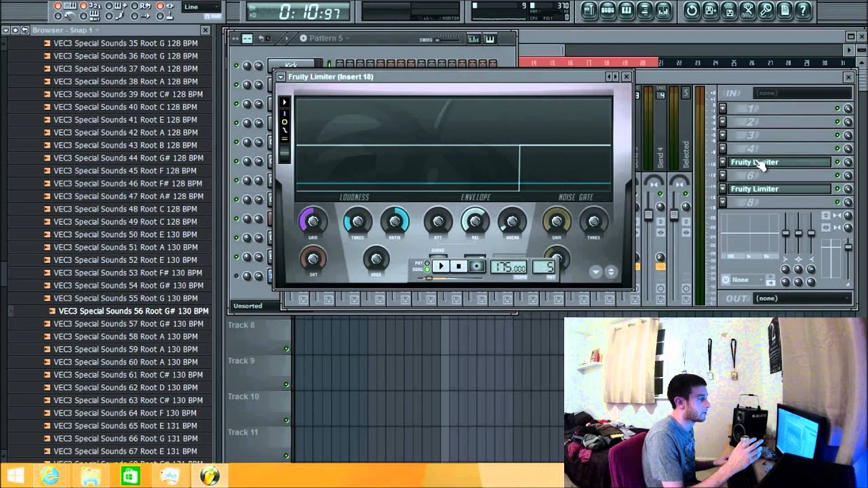Open the mixer IN (none) input selector
Image resolution: width=868 pixels, height=488 pixels.
click(x=802, y=94)
